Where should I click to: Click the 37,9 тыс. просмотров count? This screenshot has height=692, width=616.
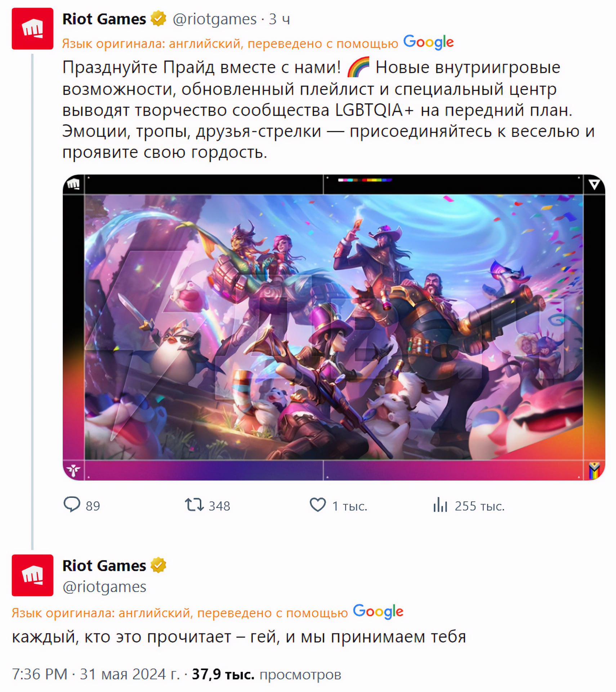coord(267,674)
